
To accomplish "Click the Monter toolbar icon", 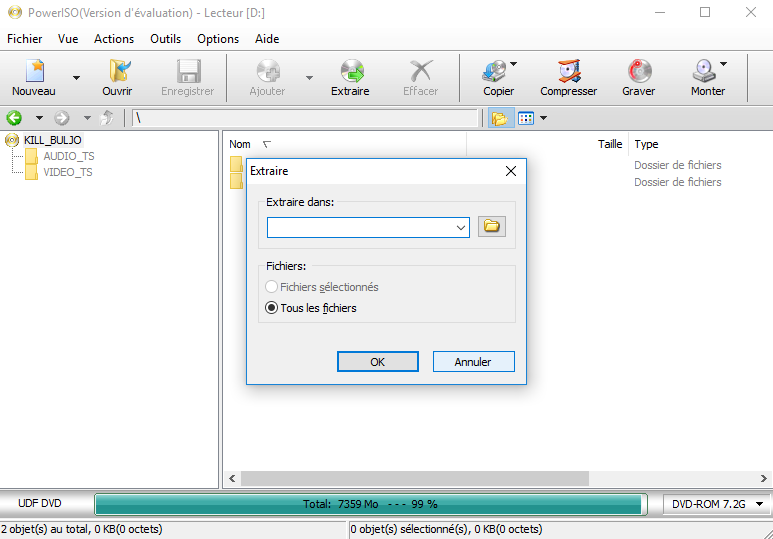I will click(704, 72).
